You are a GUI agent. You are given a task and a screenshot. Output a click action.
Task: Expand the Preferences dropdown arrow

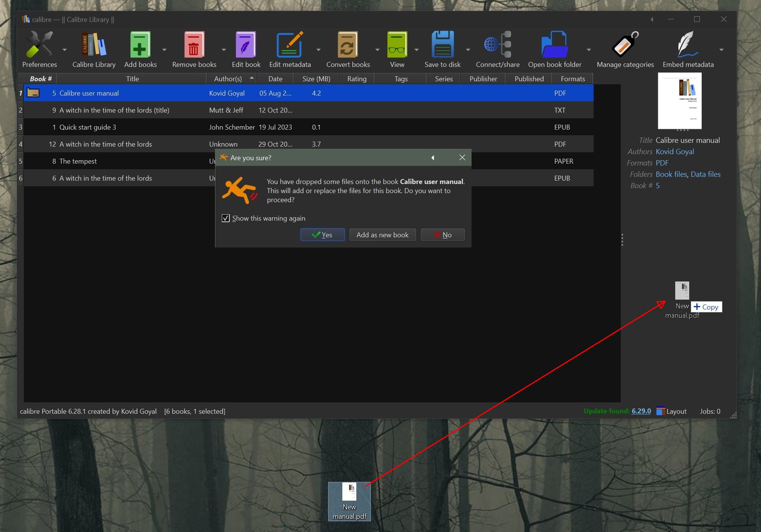(64, 49)
